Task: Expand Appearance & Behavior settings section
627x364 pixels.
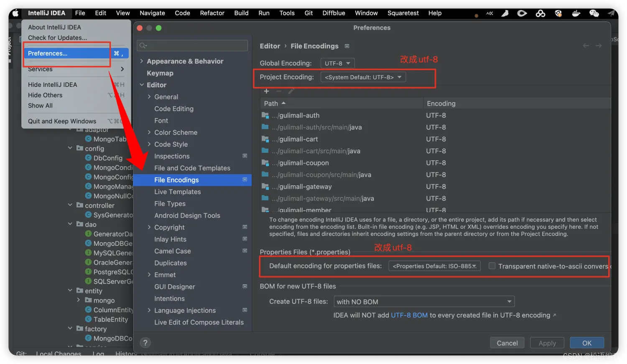Action: pos(142,61)
